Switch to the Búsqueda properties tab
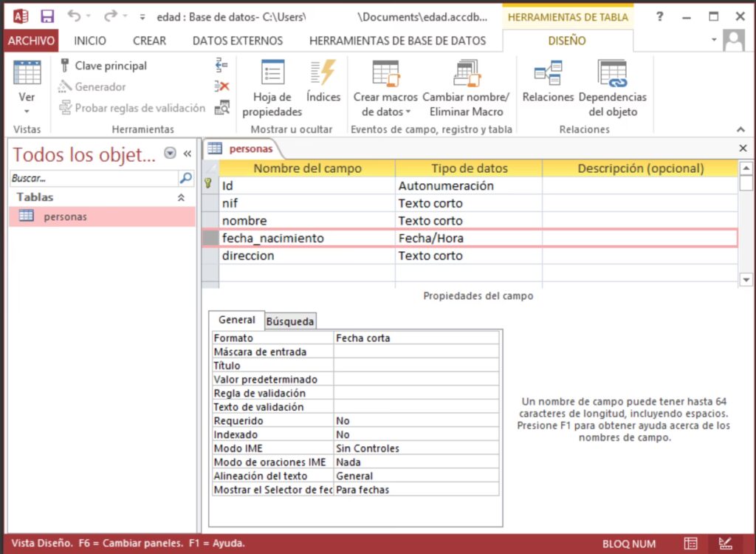 pos(290,321)
